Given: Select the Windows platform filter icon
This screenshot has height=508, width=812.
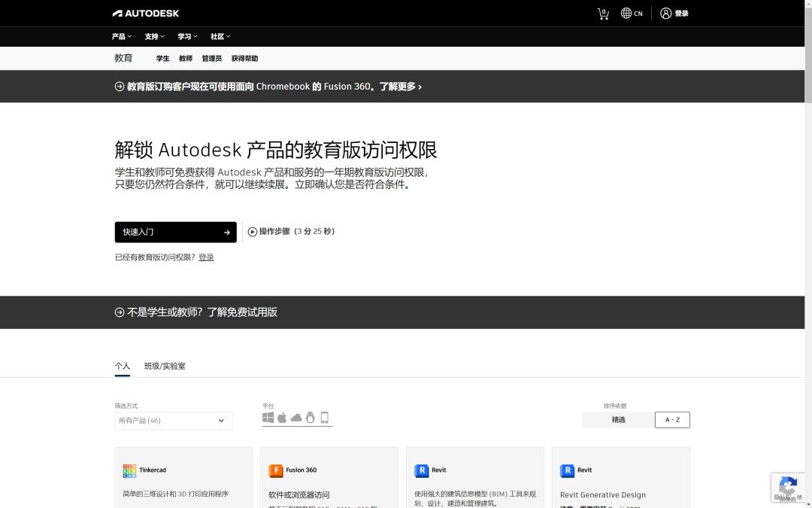Looking at the screenshot, I should (268, 417).
